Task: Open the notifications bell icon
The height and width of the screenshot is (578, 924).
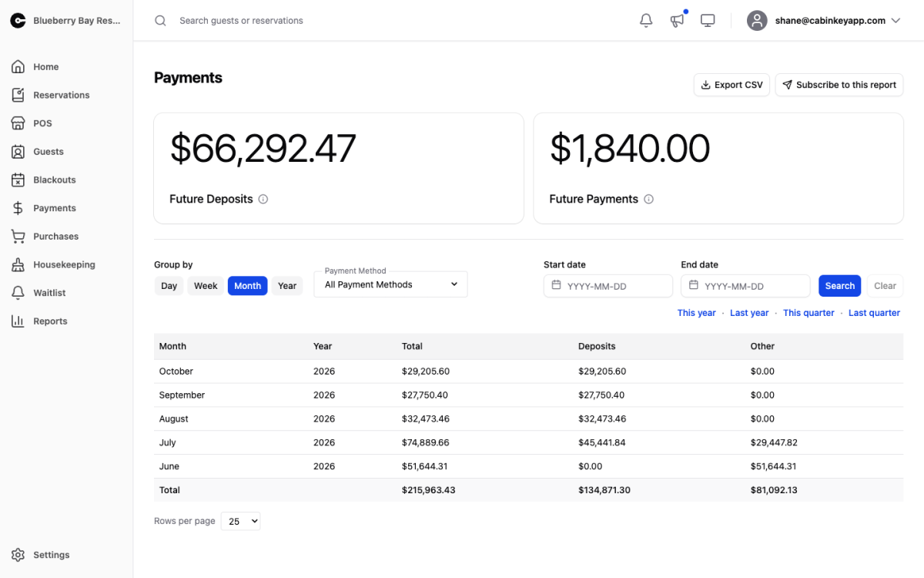Action: click(646, 21)
